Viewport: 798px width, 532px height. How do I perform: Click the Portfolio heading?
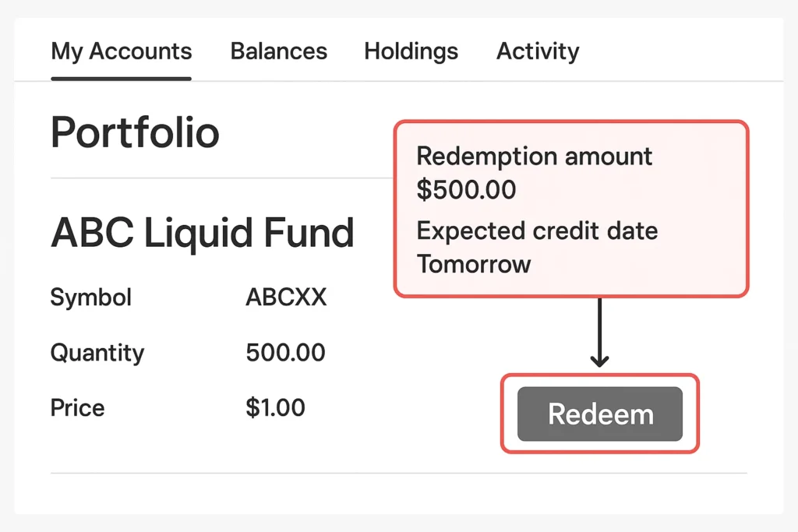click(135, 132)
